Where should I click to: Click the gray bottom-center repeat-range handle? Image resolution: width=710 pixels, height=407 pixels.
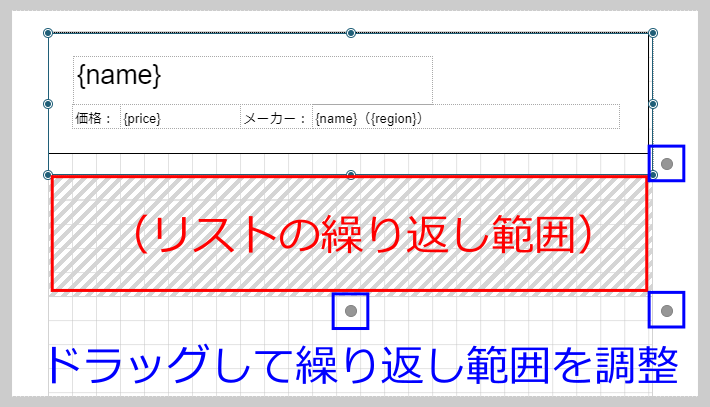click(x=351, y=311)
